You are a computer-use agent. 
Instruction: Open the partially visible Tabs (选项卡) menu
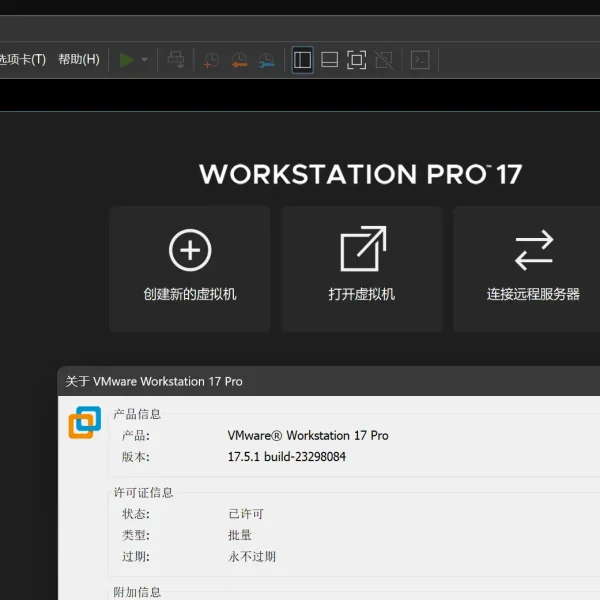(x=23, y=59)
